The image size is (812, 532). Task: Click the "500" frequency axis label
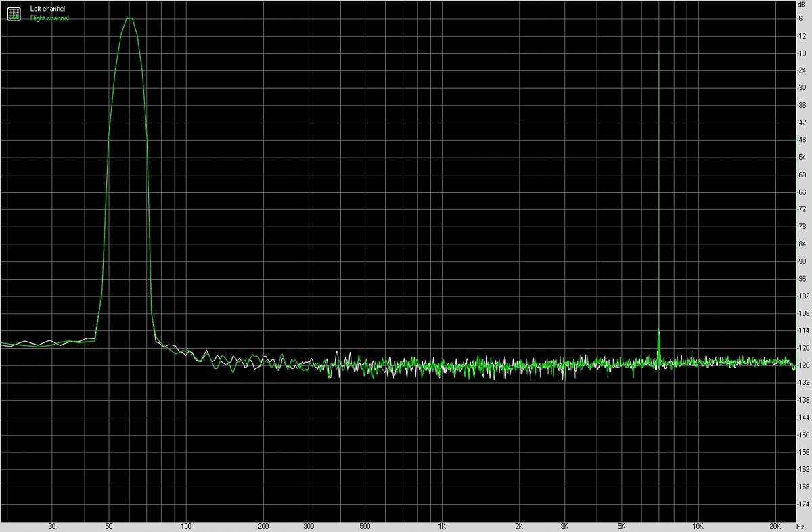pyautogui.click(x=365, y=526)
